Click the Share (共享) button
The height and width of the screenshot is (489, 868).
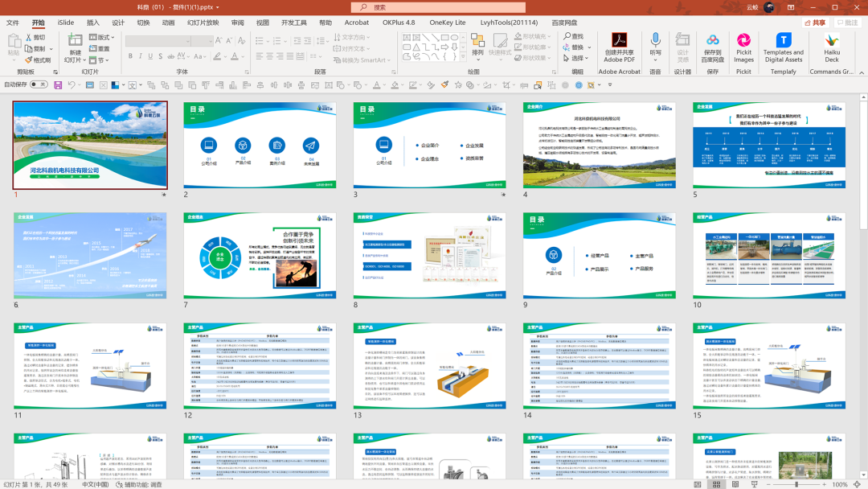point(816,23)
